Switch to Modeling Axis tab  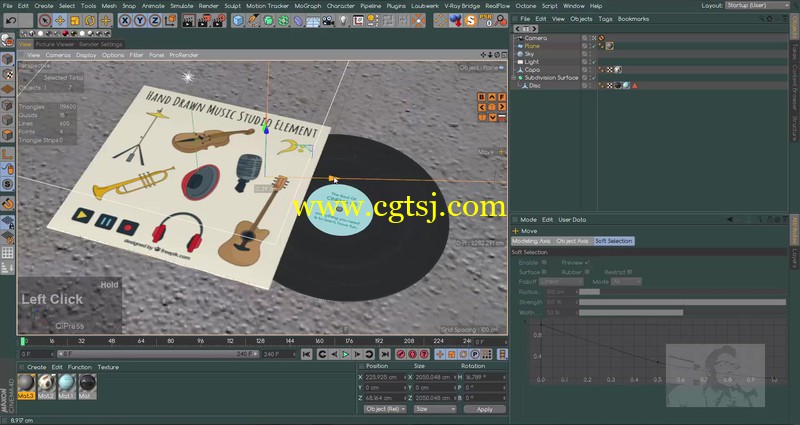click(x=531, y=241)
